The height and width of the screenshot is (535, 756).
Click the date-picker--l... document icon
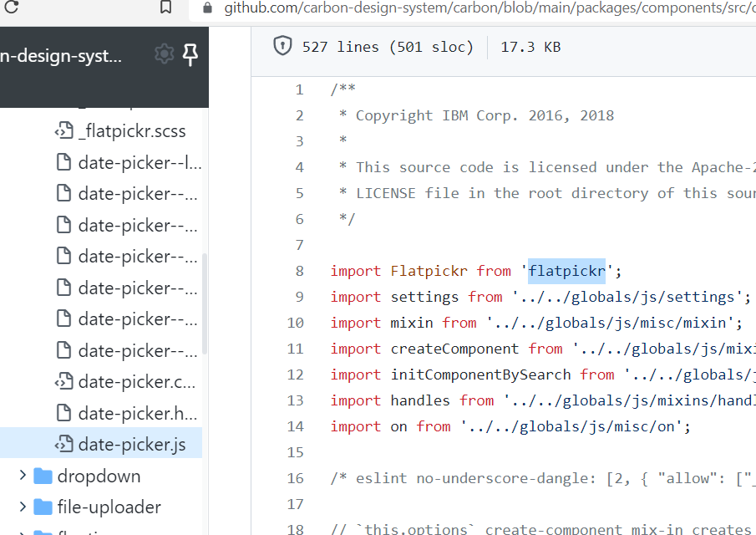coord(64,162)
